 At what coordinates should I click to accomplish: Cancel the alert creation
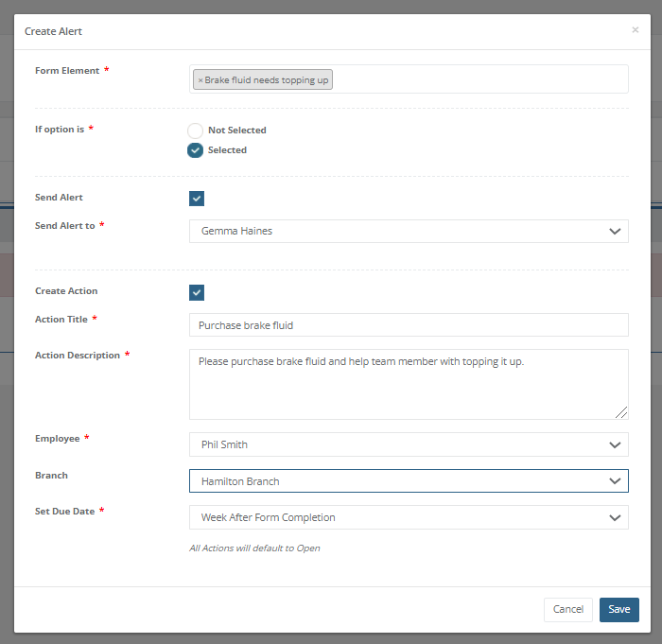(x=567, y=610)
